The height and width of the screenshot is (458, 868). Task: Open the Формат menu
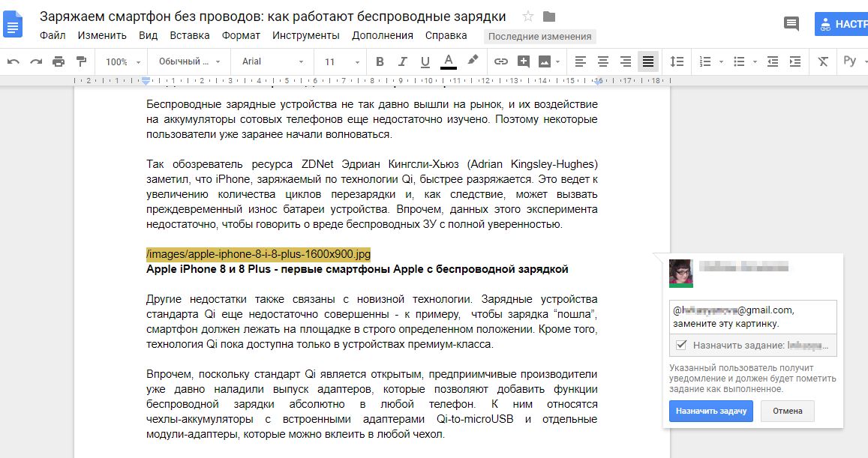[241, 35]
